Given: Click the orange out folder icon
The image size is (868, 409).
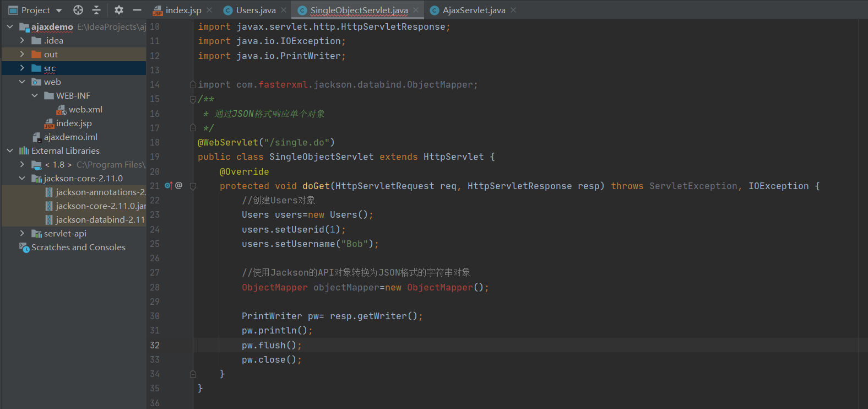Looking at the screenshot, I should [36, 54].
